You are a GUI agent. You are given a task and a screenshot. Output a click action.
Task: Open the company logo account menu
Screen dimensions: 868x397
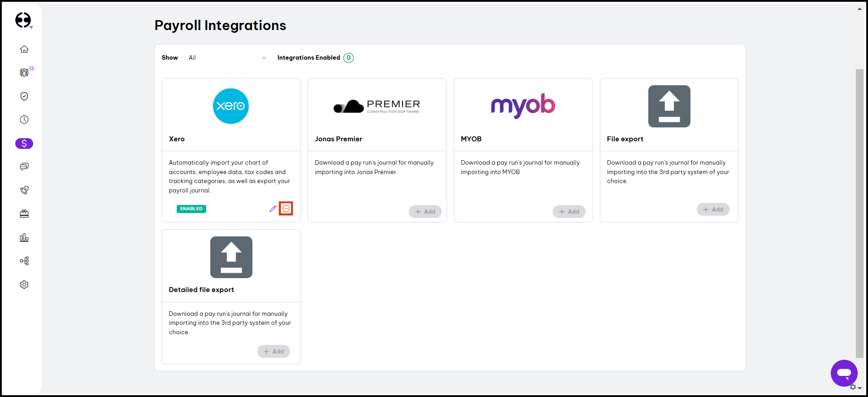pyautogui.click(x=23, y=20)
